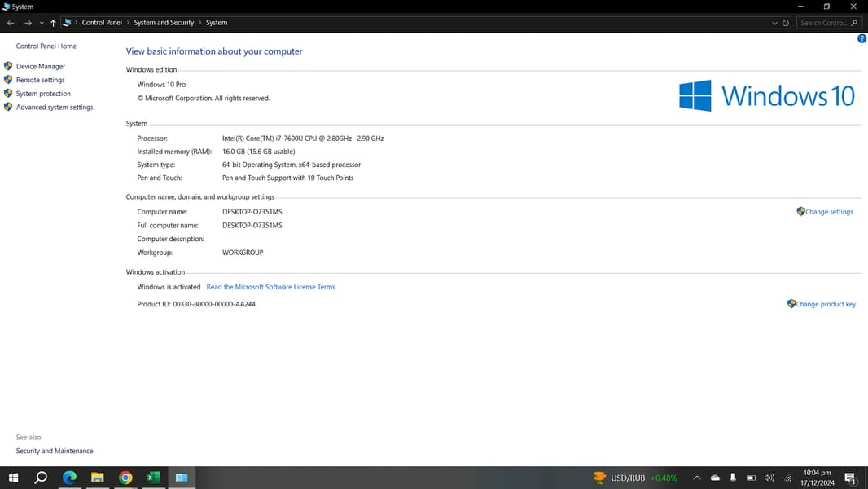The width and height of the screenshot is (868, 489).
Task: Click the blue Help question mark icon
Action: click(861, 38)
